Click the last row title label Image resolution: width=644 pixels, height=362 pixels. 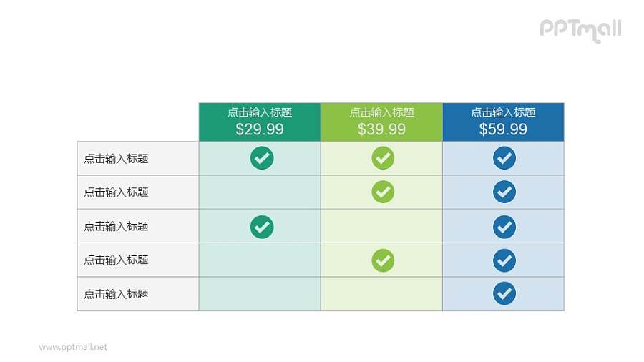[116, 294]
